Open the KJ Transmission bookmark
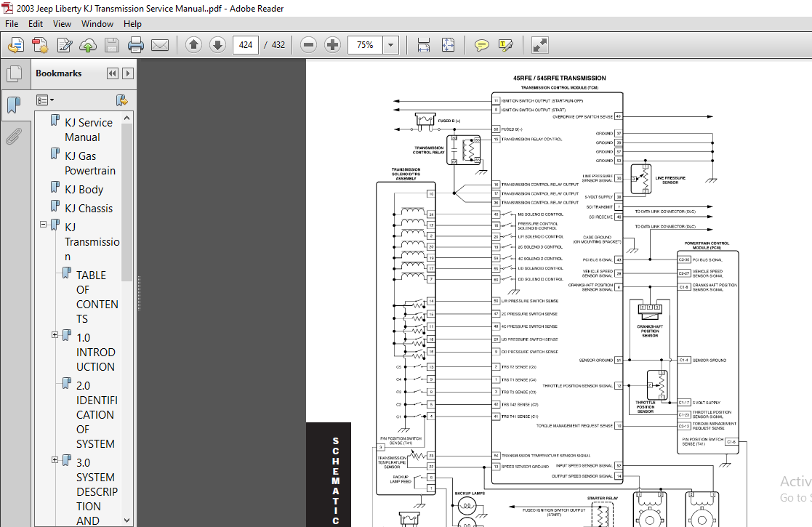812x527 pixels. [92, 242]
